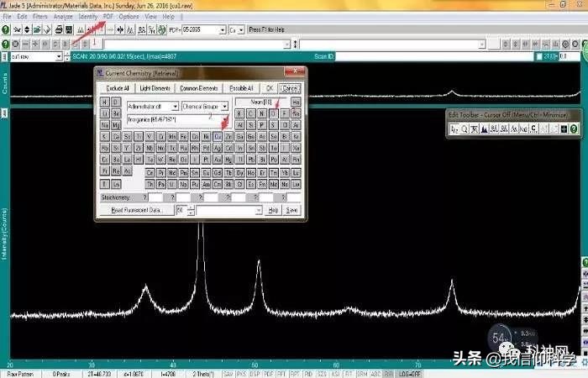The image size is (588, 378).
Task: Expand the Inorganics subfile dropdown
Action: coord(224,119)
